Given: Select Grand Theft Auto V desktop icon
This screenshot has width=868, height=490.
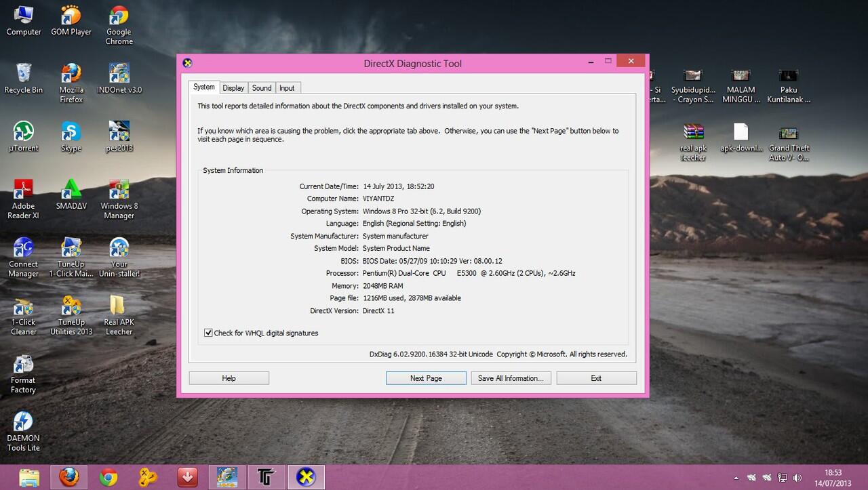Looking at the screenshot, I should [788, 142].
